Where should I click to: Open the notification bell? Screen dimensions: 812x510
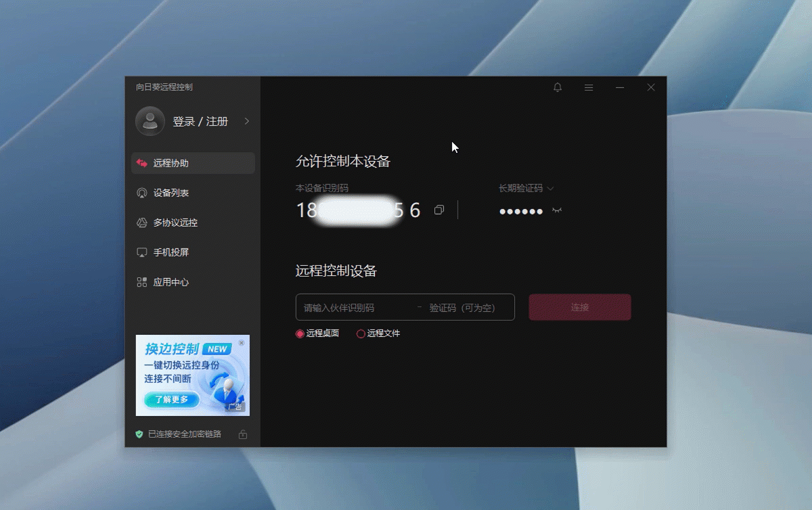[557, 87]
